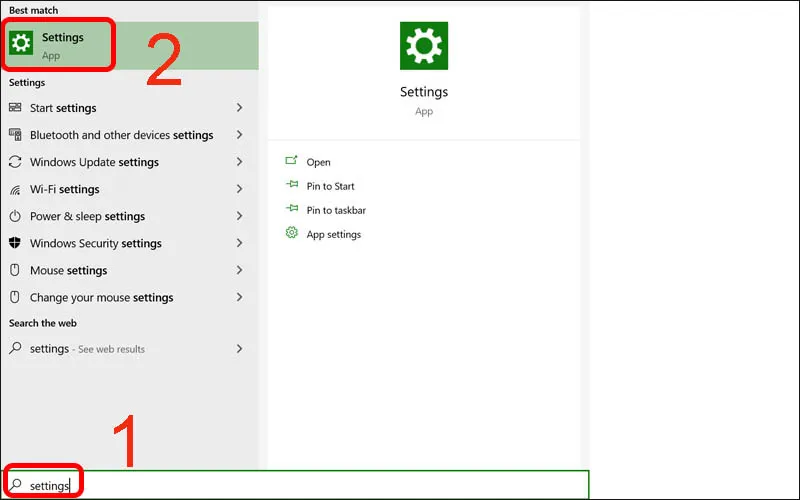Click the Search the web heading
This screenshot has height=500, width=800.
coord(43,323)
